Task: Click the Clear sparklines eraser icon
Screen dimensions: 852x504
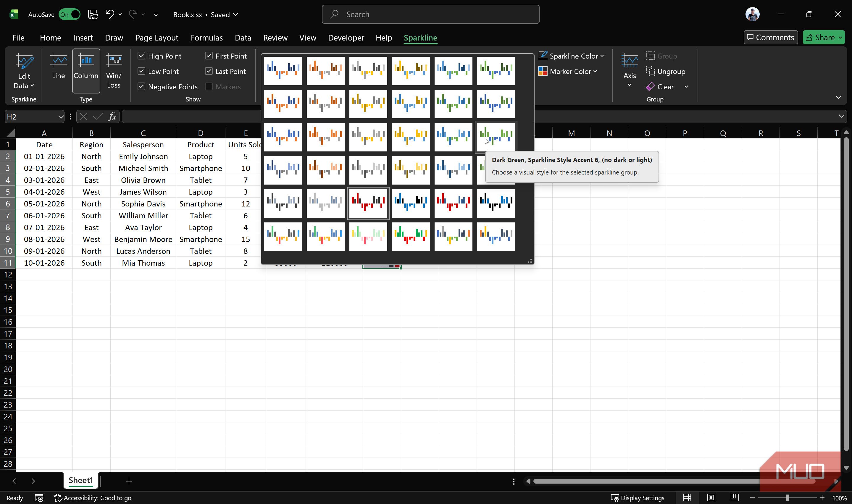Action: [x=650, y=87]
